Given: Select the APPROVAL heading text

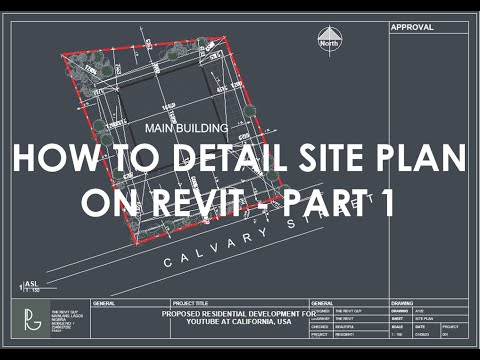Looking at the screenshot, I should tap(412, 27).
